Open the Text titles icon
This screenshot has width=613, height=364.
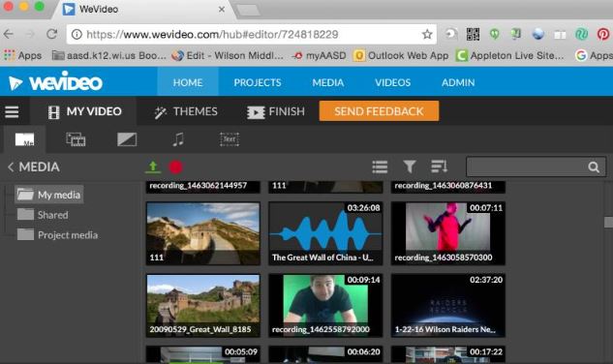point(230,139)
